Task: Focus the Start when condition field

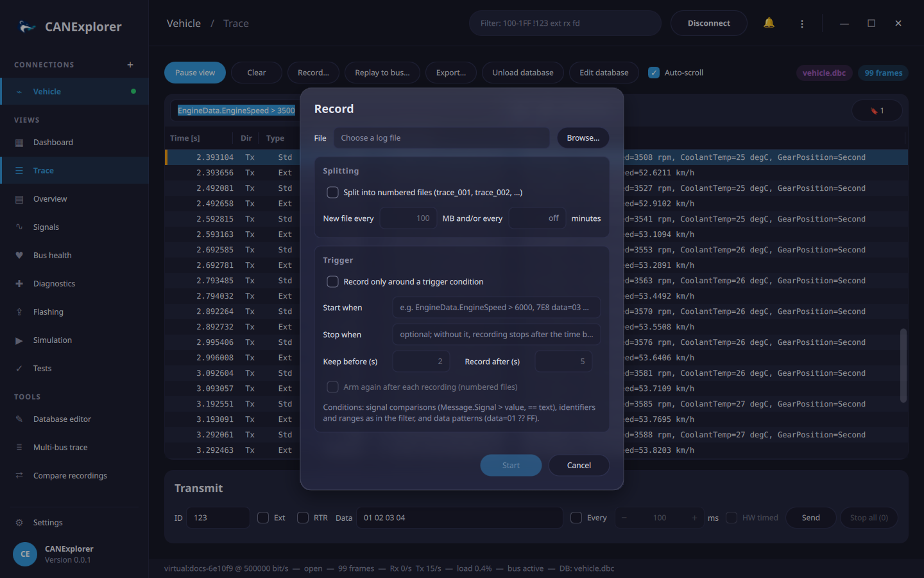Action: [x=496, y=308]
